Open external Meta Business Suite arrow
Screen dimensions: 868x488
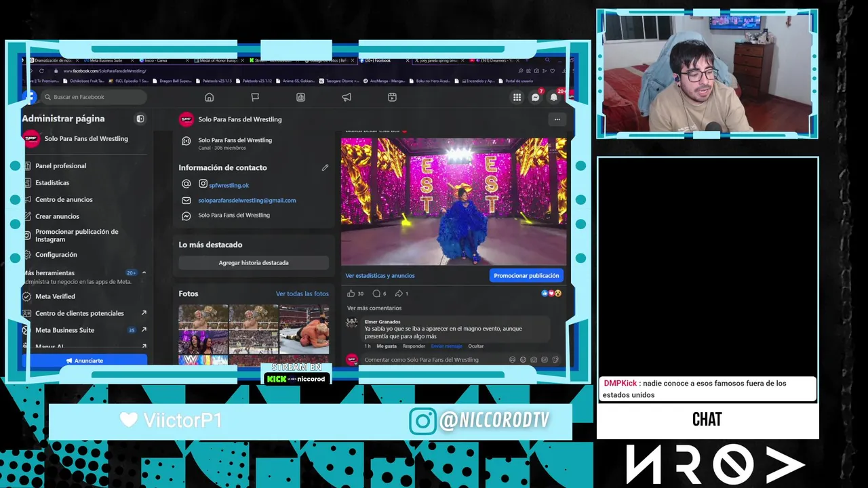pyautogui.click(x=144, y=330)
